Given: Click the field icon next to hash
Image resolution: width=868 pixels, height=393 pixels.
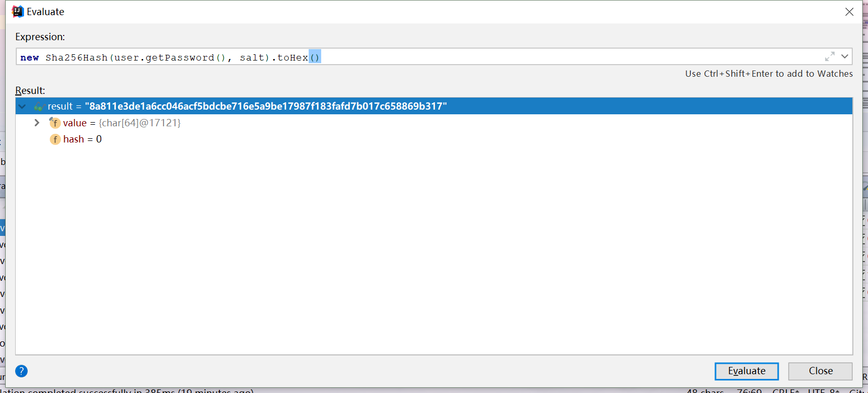Looking at the screenshot, I should coord(55,139).
